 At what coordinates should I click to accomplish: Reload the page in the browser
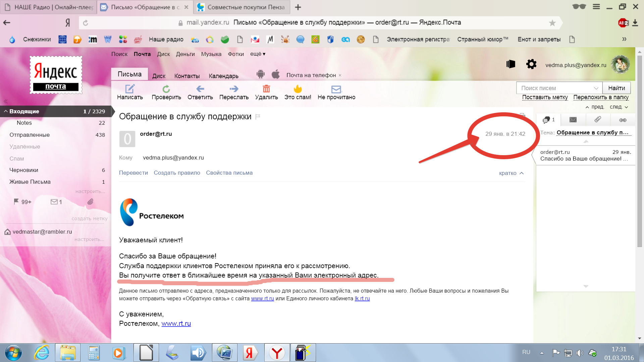point(86,23)
